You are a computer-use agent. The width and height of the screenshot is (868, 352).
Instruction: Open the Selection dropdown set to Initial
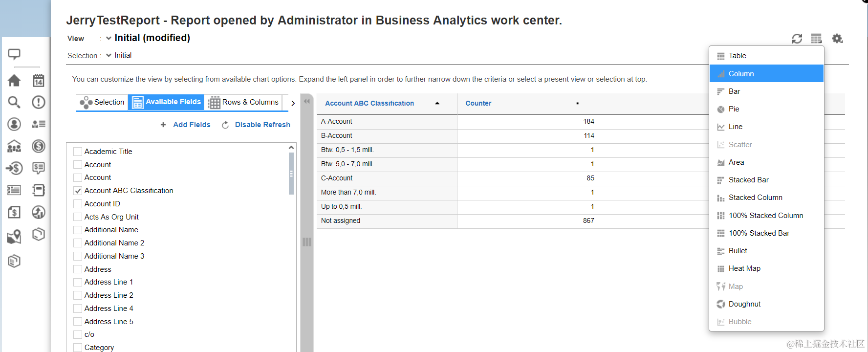pos(109,55)
